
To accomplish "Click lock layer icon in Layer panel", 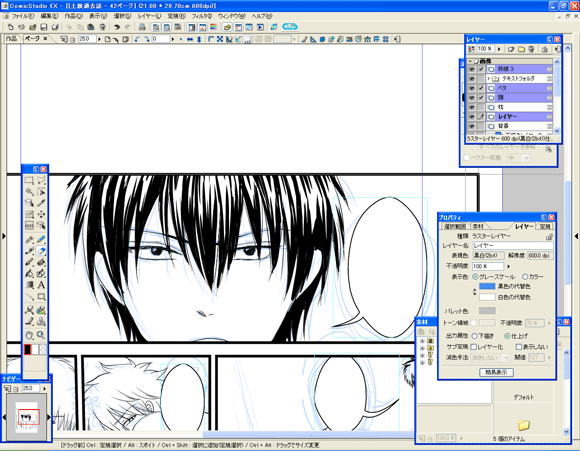I will (x=544, y=49).
